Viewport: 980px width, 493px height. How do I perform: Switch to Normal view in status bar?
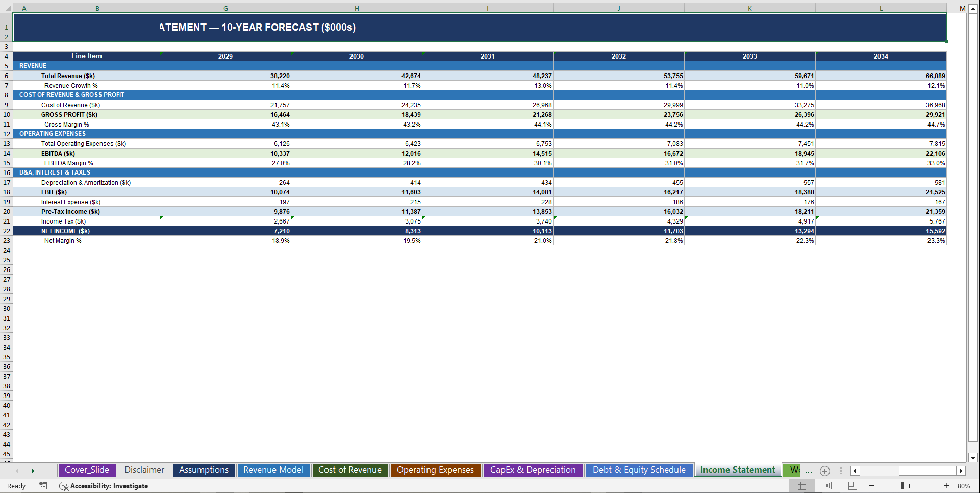(802, 486)
